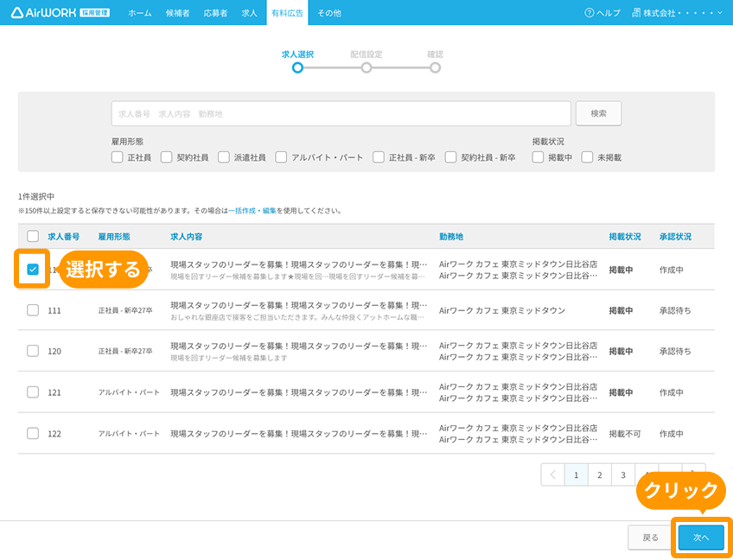The height and width of the screenshot is (560, 733).
Task: Click job number 120 text
Action: [54, 351]
